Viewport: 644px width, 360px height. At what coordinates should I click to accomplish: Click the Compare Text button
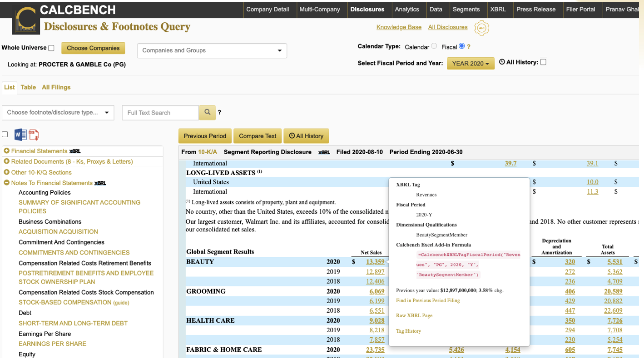click(258, 136)
